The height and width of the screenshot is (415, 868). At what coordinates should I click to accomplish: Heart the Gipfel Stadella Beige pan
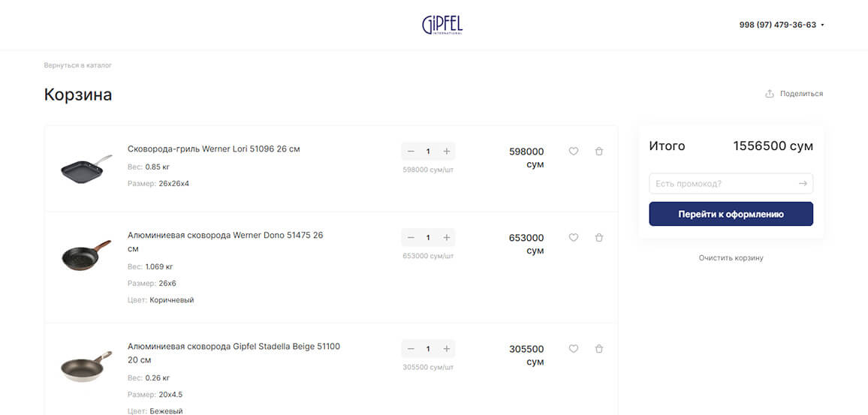pos(574,349)
